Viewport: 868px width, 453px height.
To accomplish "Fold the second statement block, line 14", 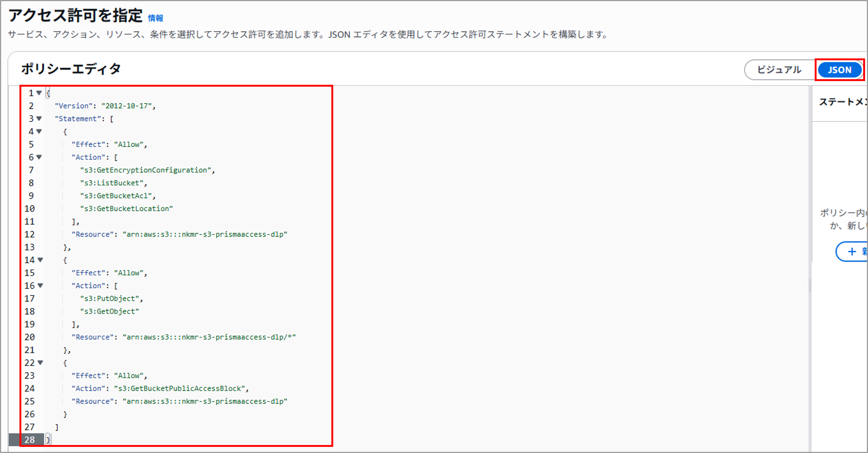I will pyautogui.click(x=40, y=260).
